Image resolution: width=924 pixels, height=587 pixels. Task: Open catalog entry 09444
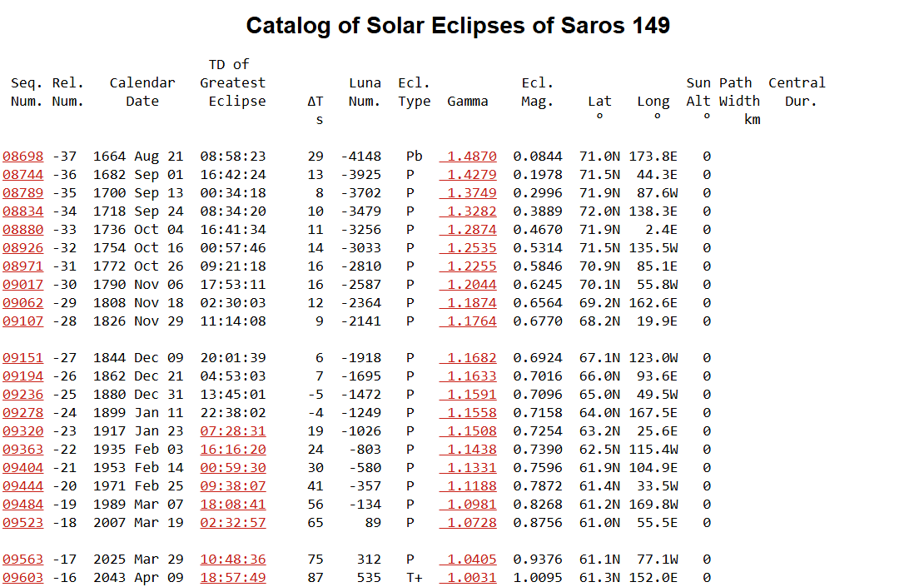tap(23, 485)
